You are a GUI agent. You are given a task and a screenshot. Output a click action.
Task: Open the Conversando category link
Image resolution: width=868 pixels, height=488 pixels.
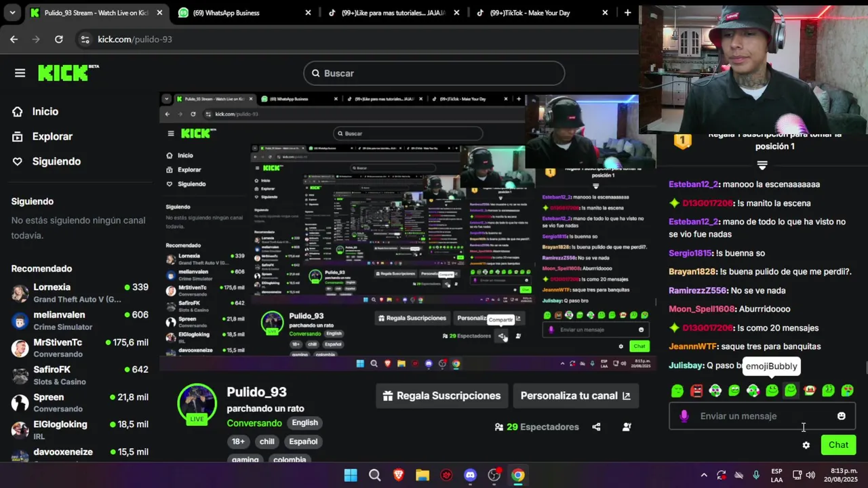pos(254,423)
